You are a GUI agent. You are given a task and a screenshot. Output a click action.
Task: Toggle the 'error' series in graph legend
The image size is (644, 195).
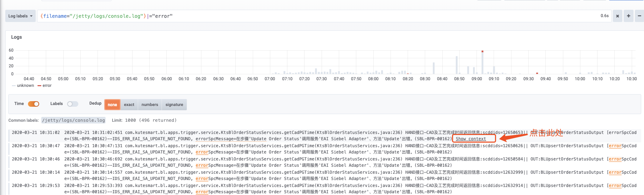point(46,85)
